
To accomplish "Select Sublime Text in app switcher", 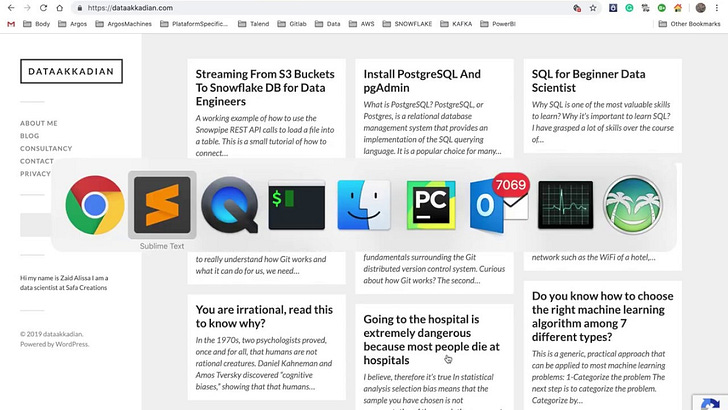I will (162, 205).
